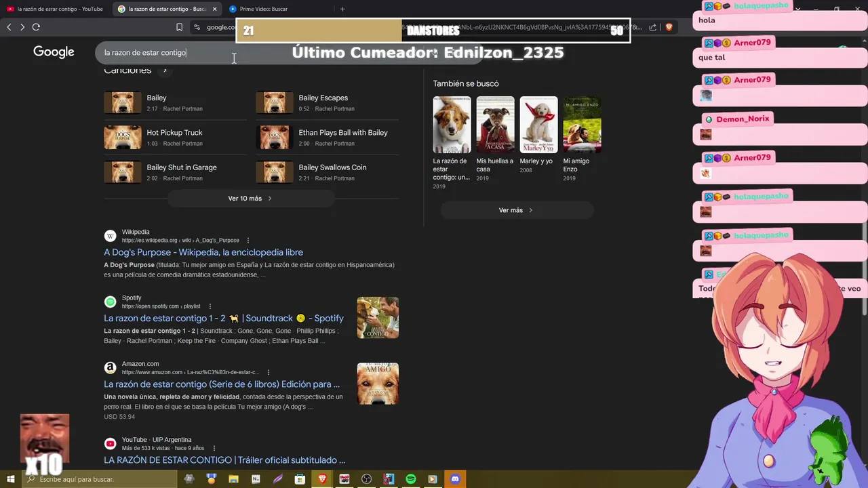This screenshot has width=868, height=488.
Task: Click album thumbnail next to Hot Pickup Truck
Action: pyautogui.click(x=123, y=138)
